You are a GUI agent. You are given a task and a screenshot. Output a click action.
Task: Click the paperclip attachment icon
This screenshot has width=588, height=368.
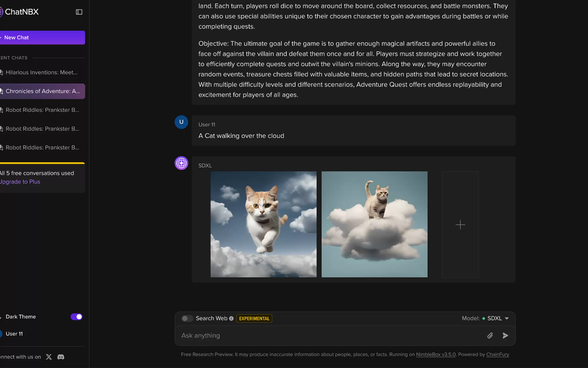point(490,336)
